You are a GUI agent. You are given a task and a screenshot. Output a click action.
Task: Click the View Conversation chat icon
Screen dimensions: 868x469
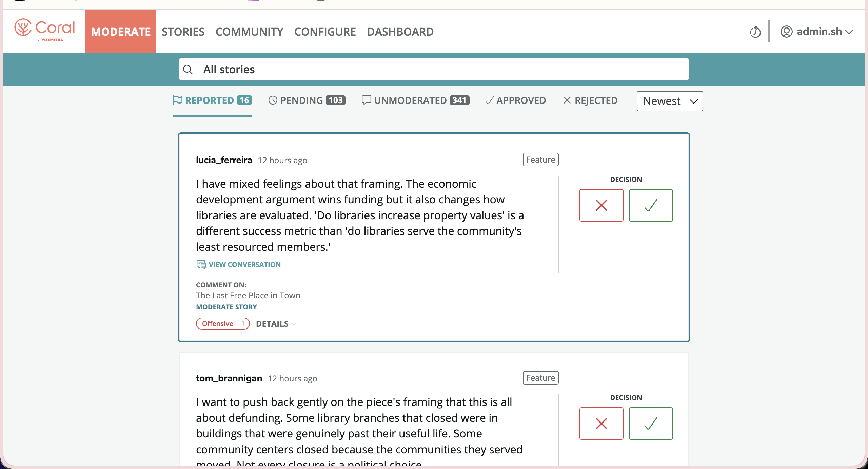click(x=201, y=265)
